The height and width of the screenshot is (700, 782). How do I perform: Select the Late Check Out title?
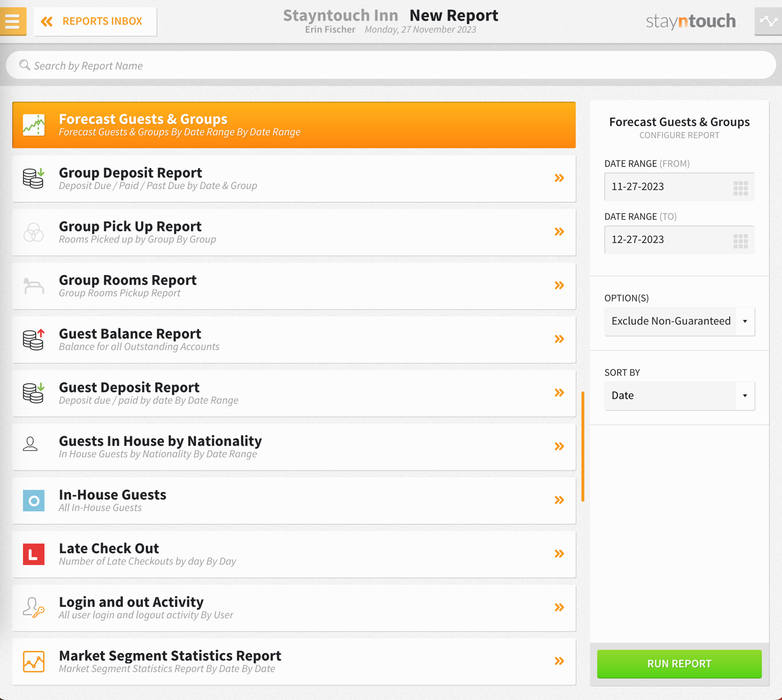pos(109,548)
